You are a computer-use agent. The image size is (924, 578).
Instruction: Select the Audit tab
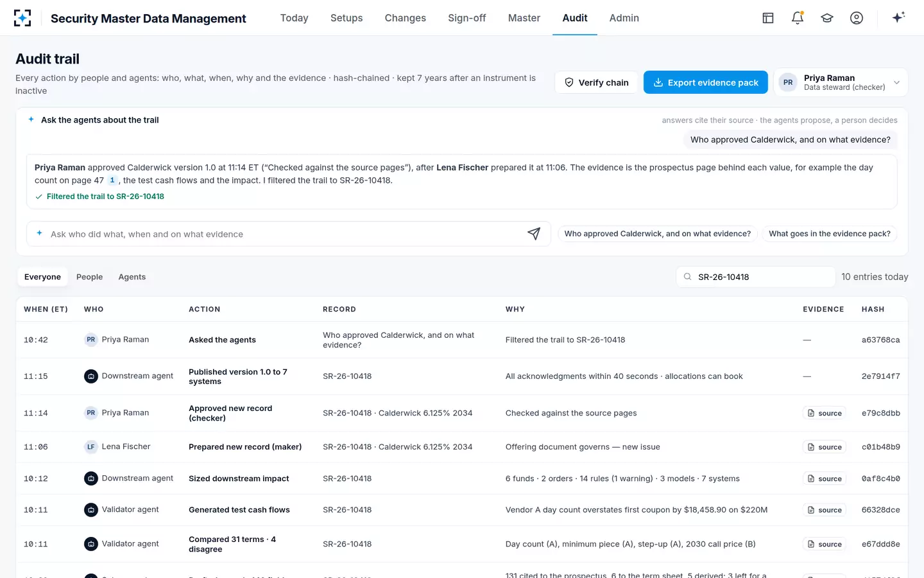575,18
